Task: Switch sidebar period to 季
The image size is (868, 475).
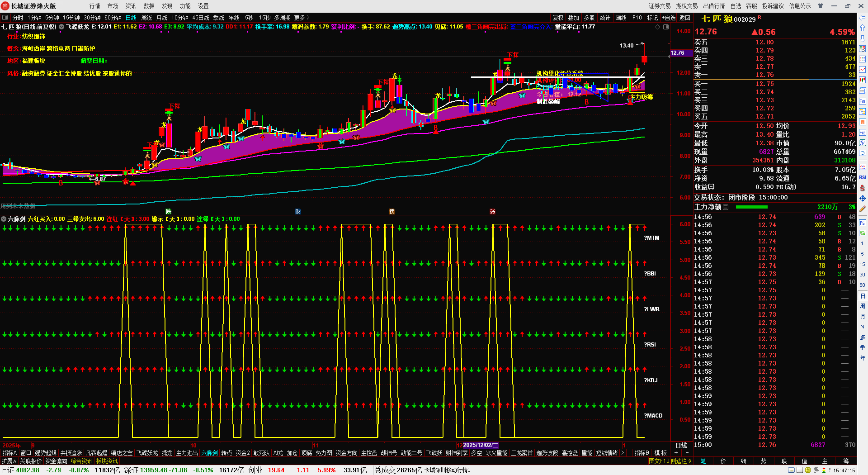Action: 863,347
